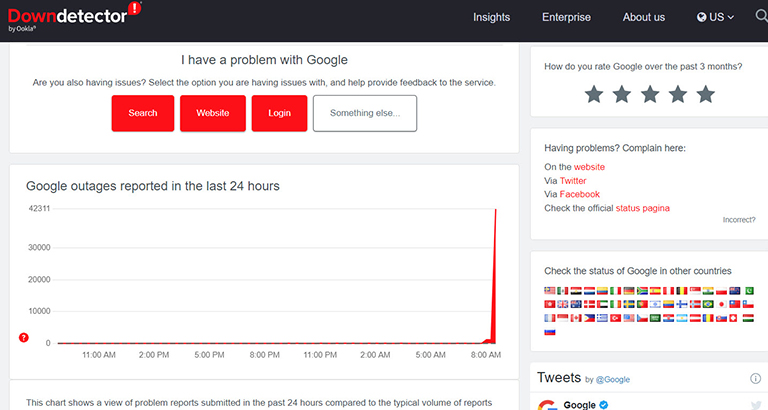Screen dimensions: 768x410
Task: Click the I have a problem with Google heading
Action: tap(264, 60)
